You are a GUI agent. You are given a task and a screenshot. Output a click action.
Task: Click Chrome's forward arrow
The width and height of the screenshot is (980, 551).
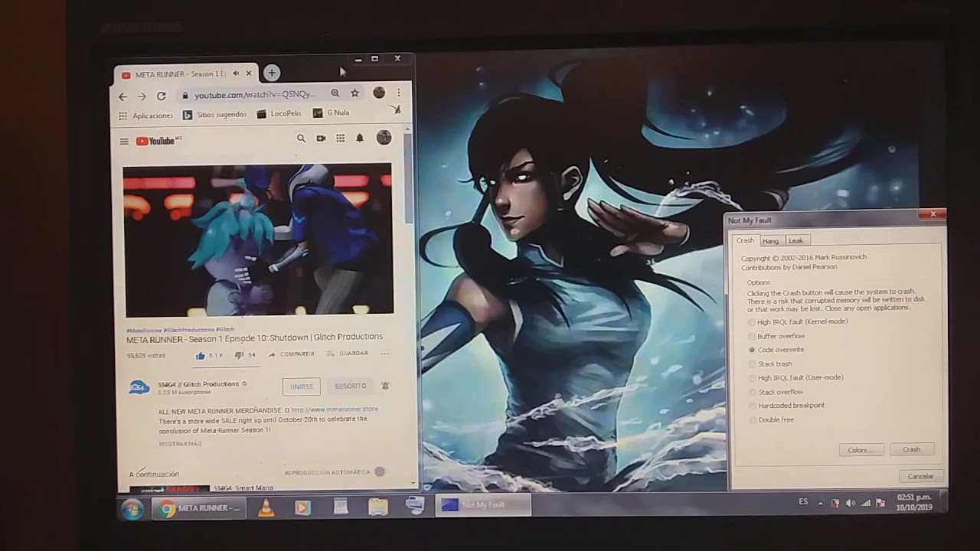(142, 96)
